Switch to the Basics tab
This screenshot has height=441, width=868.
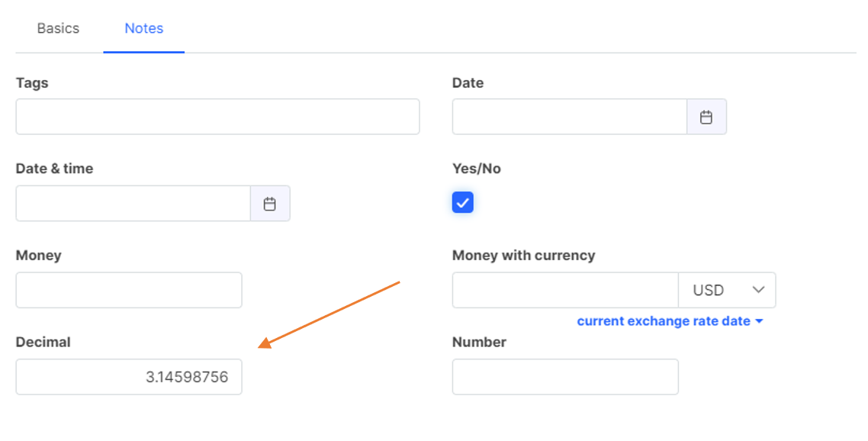58,28
